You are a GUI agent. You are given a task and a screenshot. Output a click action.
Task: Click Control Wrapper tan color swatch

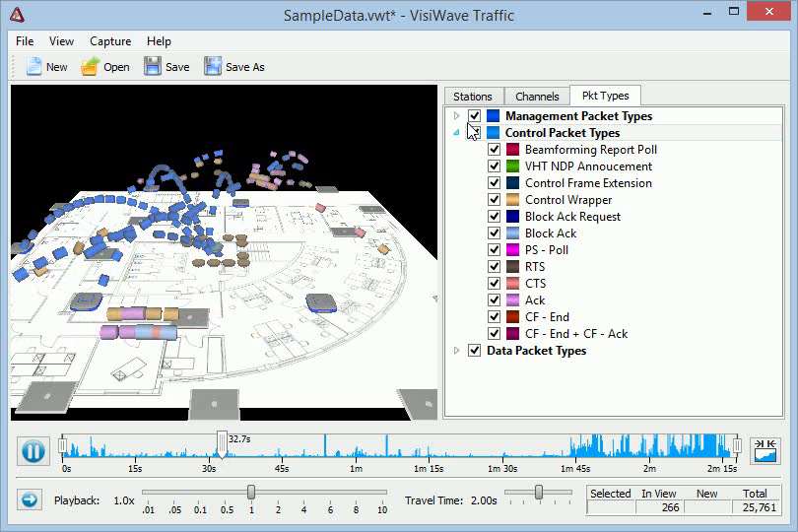click(x=513, y=200)
